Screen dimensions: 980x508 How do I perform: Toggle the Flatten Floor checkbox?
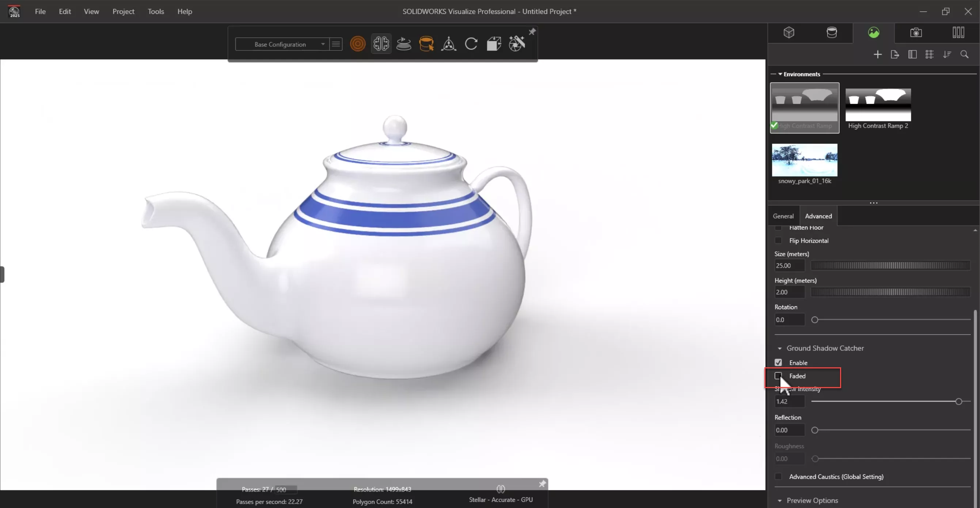pyautogui.click(x=778, y=227)
